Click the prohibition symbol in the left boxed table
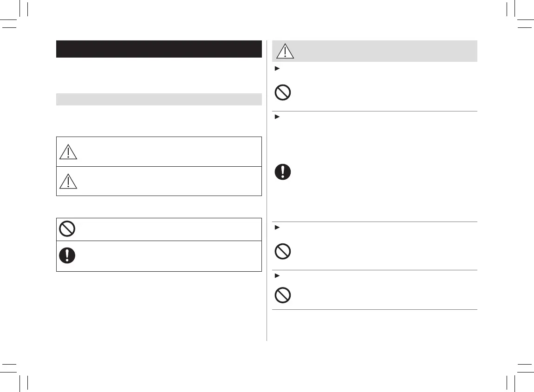Viewport: 534px width, 392px height. pyautogui.click(x=68, y=229)
